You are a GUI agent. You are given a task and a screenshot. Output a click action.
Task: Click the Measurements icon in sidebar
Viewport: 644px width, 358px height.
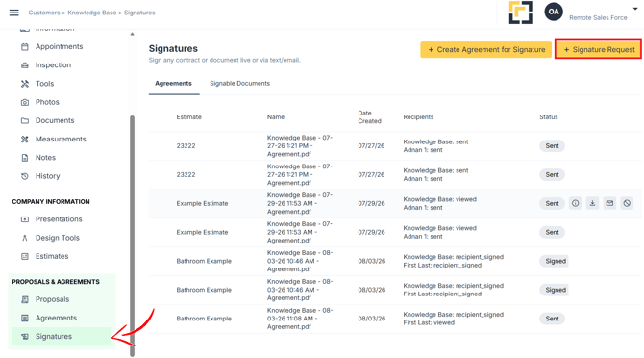click(25, 140)
